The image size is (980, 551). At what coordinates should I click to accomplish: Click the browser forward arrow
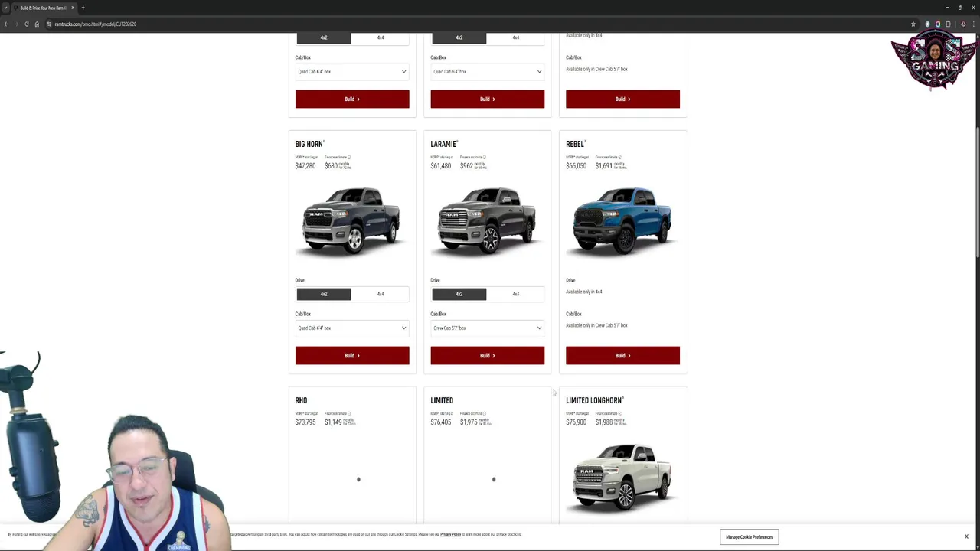point(16,24)
